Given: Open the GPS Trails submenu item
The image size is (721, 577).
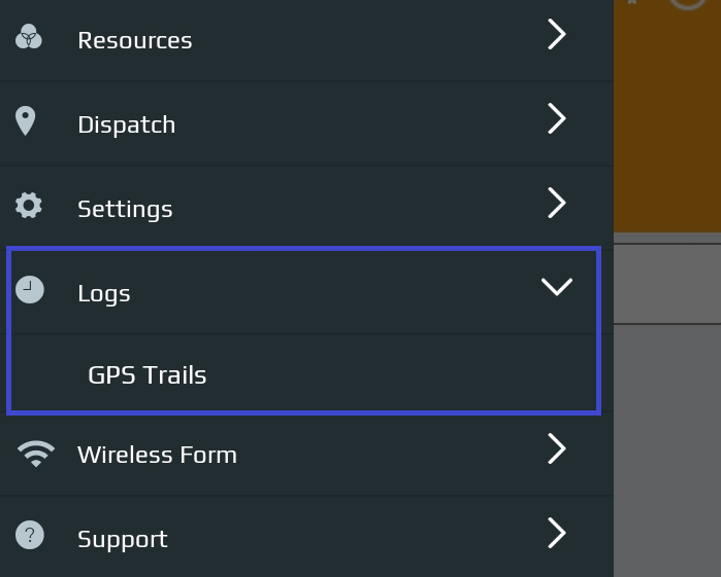Looking at the screenshot, I should (147, 375).
